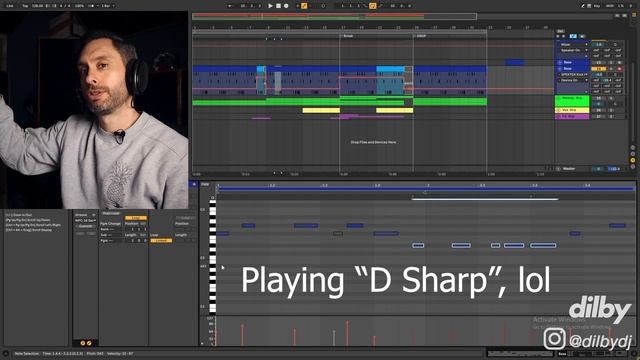The image size is (640, 360).
Task: Open the 1 Bar quantization dropdown
Action: [x=108, y=6]
